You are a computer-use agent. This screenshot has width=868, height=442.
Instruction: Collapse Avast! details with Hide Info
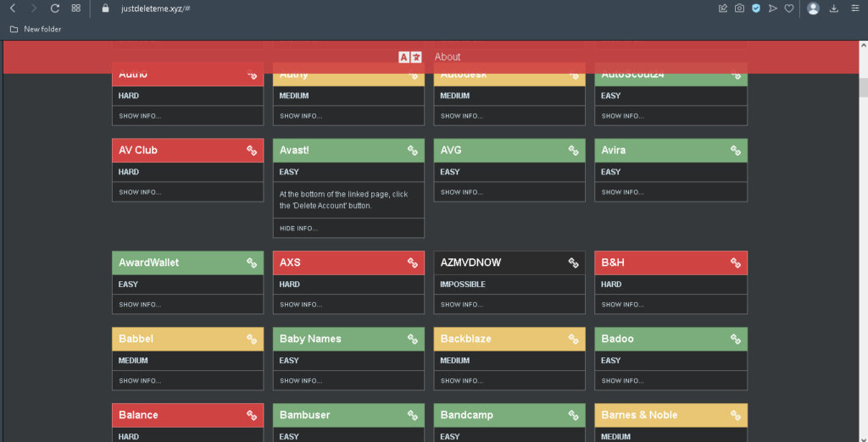point(298,229)
